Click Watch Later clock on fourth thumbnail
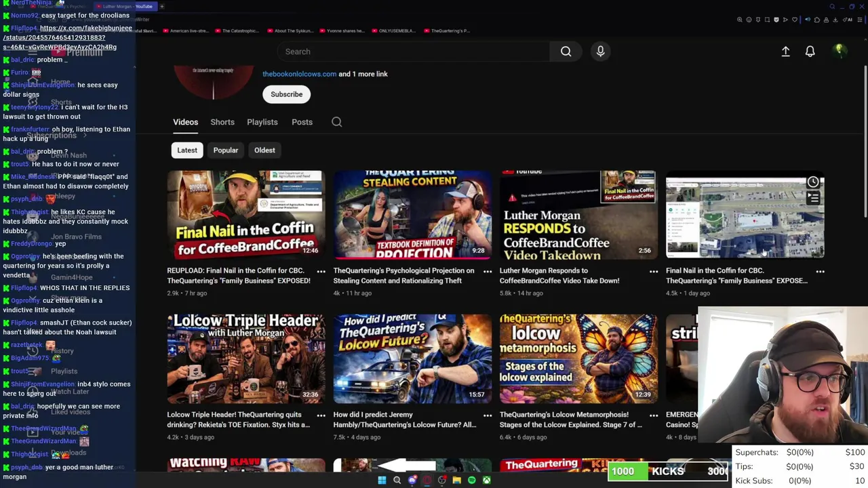Image resolution: width=868 pixels, height=488 pixels. (x=813, y=182)
